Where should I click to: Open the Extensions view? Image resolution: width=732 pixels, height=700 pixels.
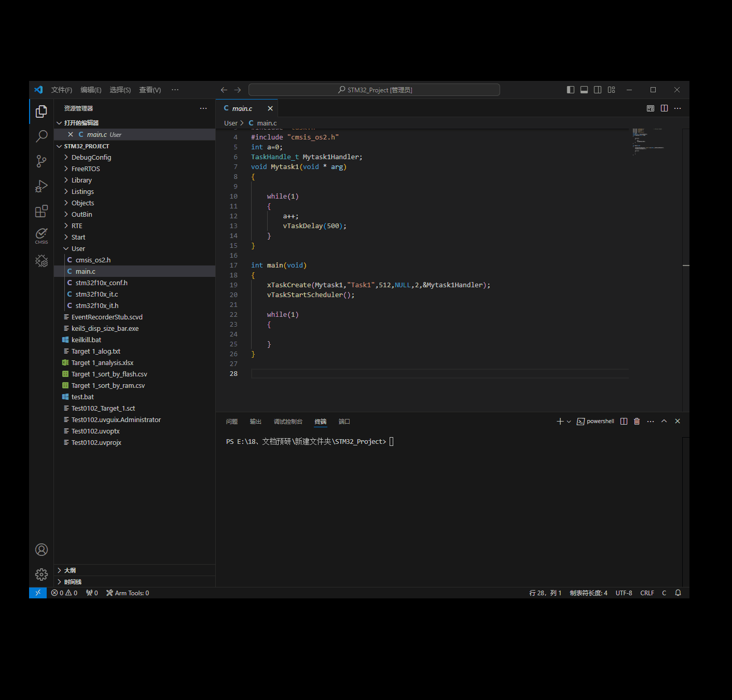pyautogui.click(x=42, y=211)
